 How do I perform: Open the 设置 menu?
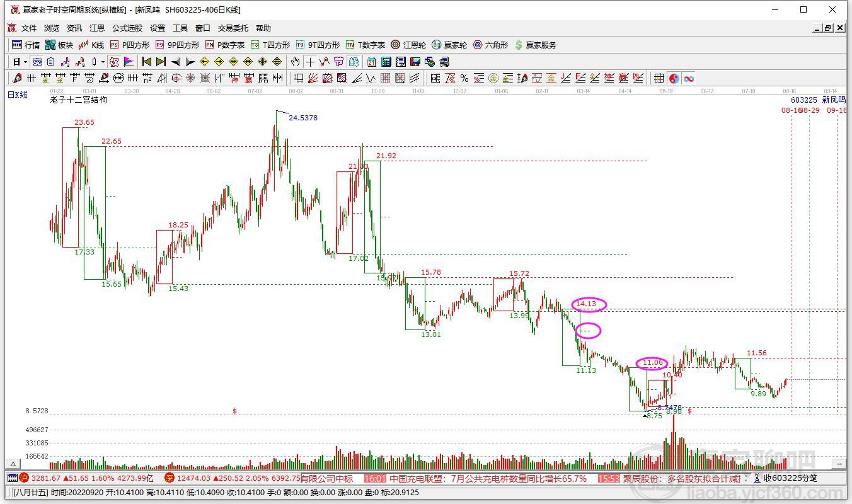(x=158, y=28)
